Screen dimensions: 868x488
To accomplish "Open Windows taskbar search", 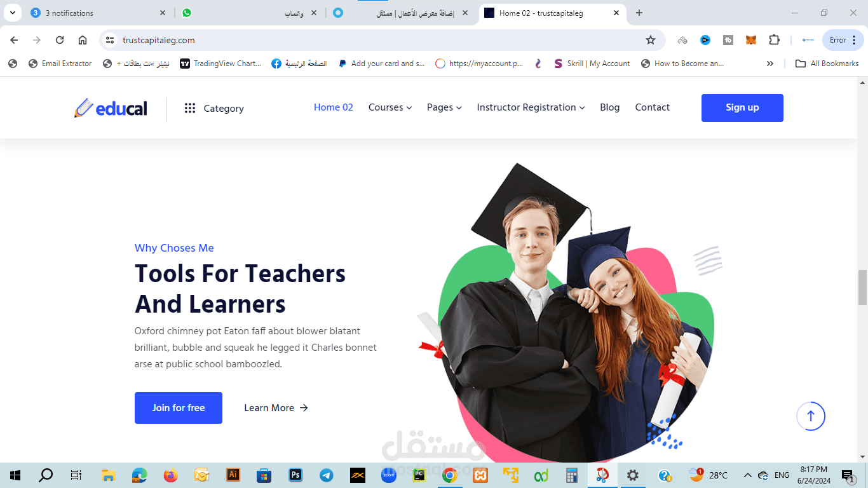I will click(46, 475).
